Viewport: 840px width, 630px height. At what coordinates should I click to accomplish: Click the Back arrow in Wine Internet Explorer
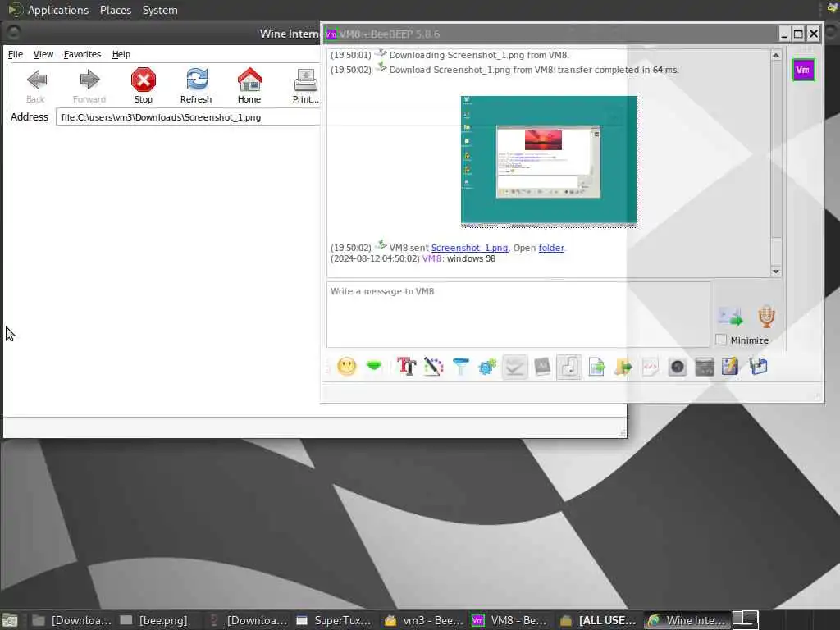(x=36, y=85)
